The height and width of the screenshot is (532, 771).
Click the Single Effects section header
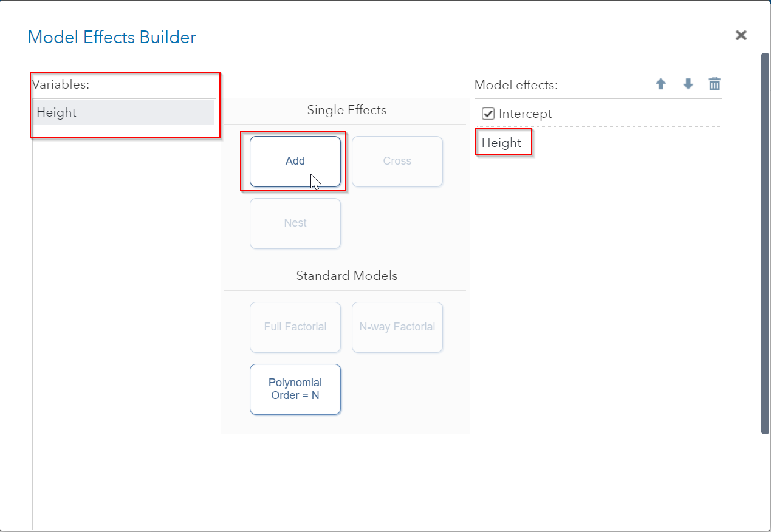click(346, 110)
